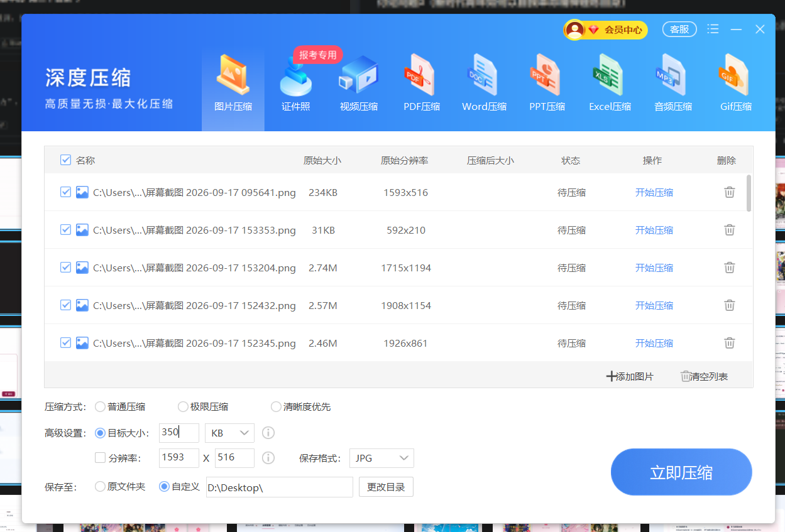Viewport: 785px width, 532px height.
Task: Click the image file icon for 153353.png
Action: pyautogui.click(x=82, y=230)
